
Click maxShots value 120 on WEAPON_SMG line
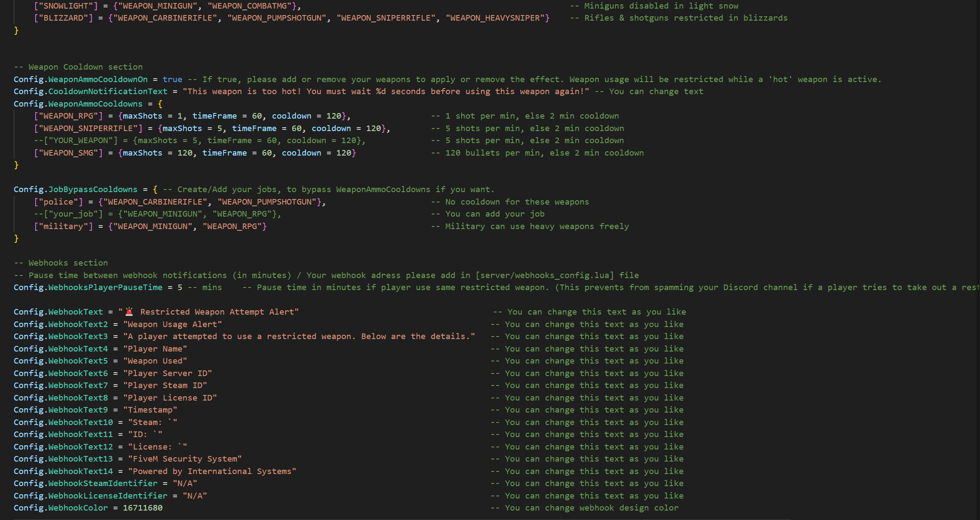tap(185, 153)
